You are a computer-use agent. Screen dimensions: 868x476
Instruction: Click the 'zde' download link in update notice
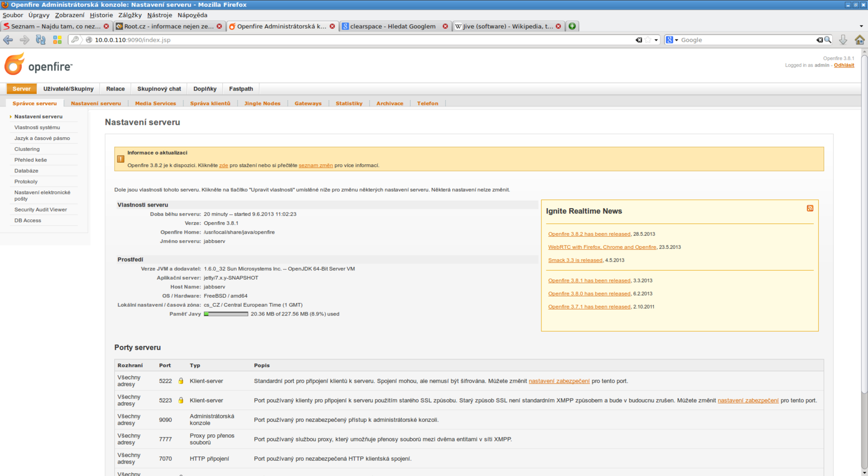224,165
